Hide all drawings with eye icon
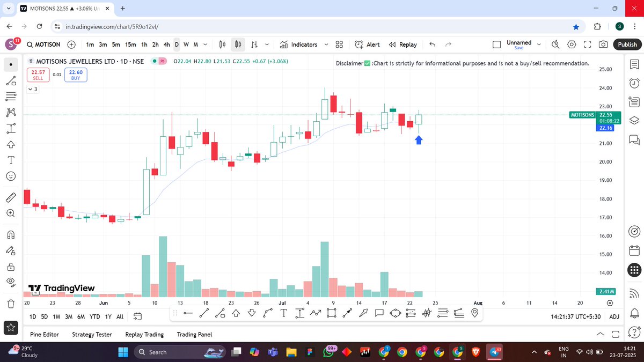644x362 pixels. pyautogui.click(x=11, y=282)
